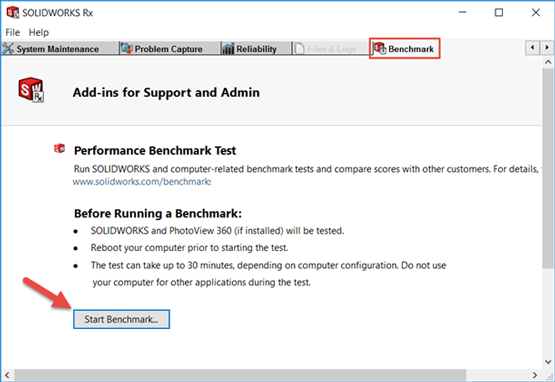Image resolution: width=555 pixels, height=382 pixels.
Task: Click the vertical scrollbar up arrow
Action: coord(548,62)
